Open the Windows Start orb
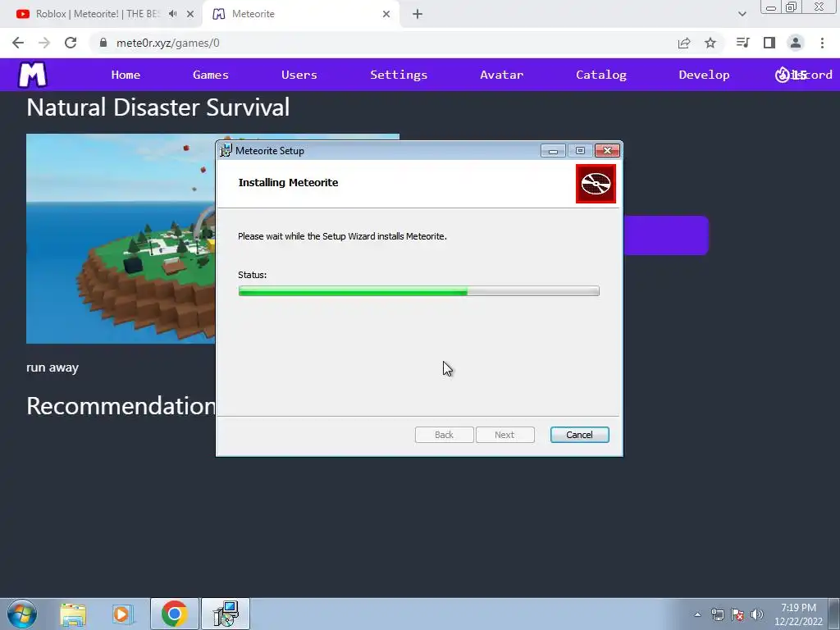The image size is (840, 630). click(22, 614)
